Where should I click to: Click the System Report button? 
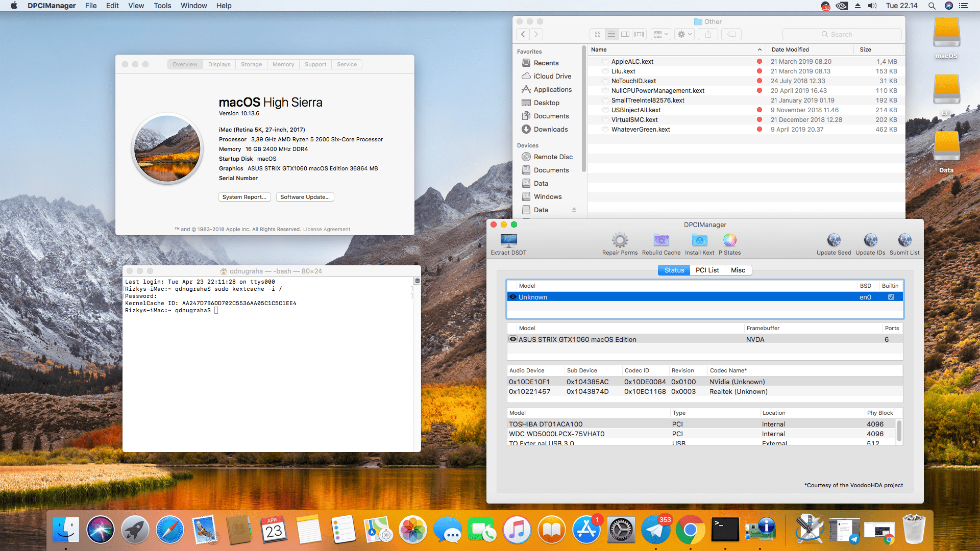[244, 197]
